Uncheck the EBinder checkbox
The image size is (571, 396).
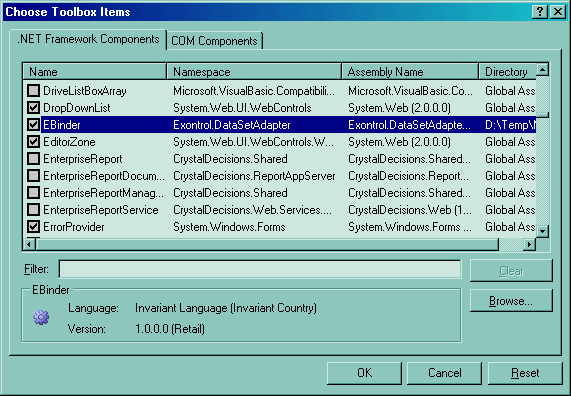pos(34,125)
